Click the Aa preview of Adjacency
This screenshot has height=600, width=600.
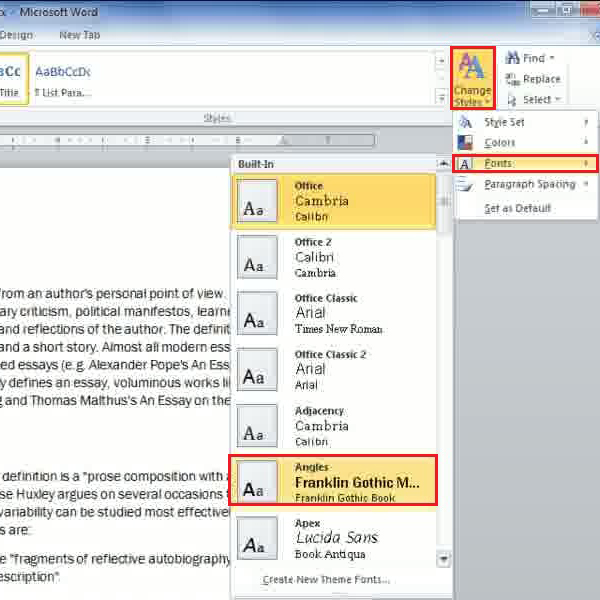point(257,426)
